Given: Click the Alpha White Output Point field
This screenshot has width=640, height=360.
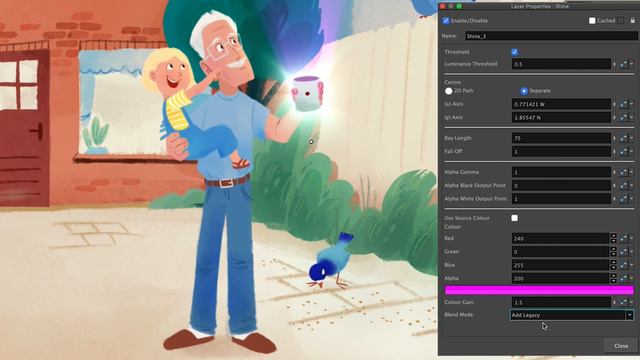Looking at the screenshot, I should (561, 199).
